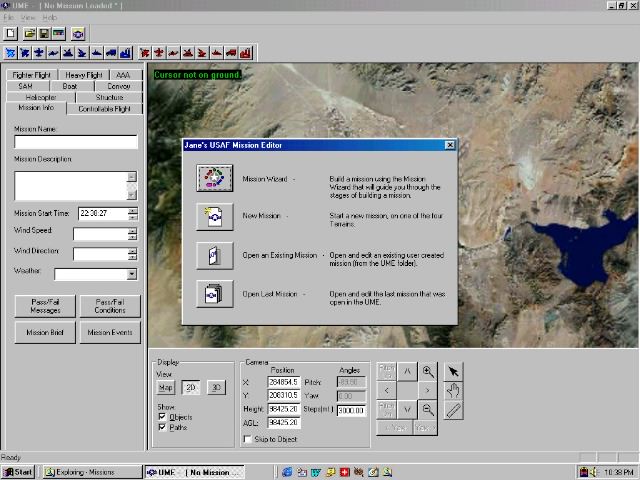
Task: Click the zoom in magnifier button
Action: [x=427, y=372]
